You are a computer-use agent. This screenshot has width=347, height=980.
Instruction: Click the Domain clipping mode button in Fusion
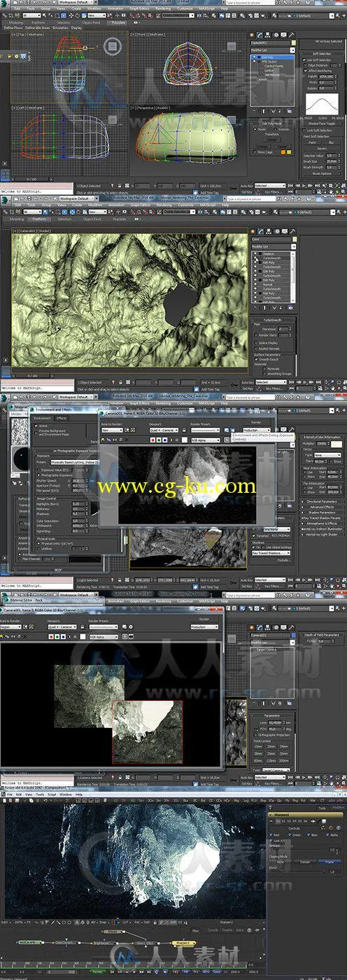pos(305,862)
